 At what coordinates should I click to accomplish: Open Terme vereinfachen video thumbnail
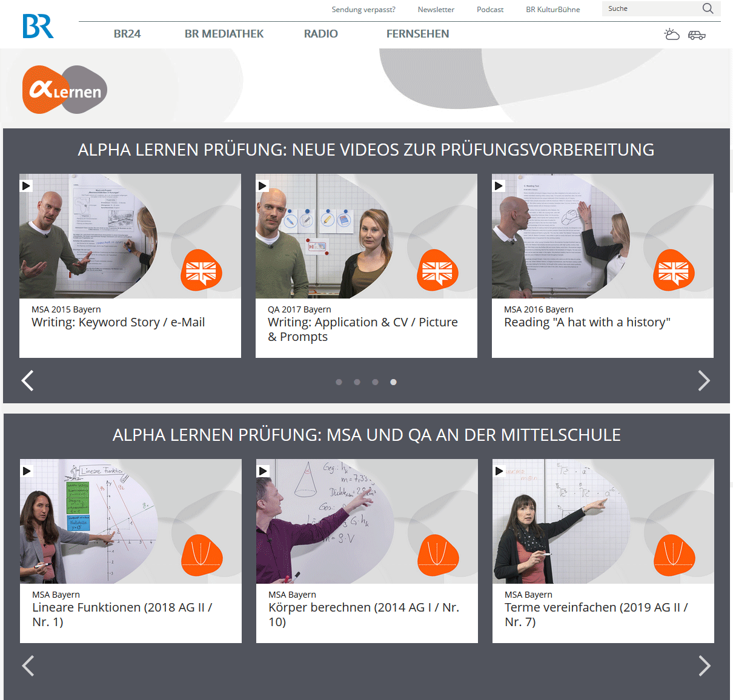pyautogui.click(x=603, y=521)
